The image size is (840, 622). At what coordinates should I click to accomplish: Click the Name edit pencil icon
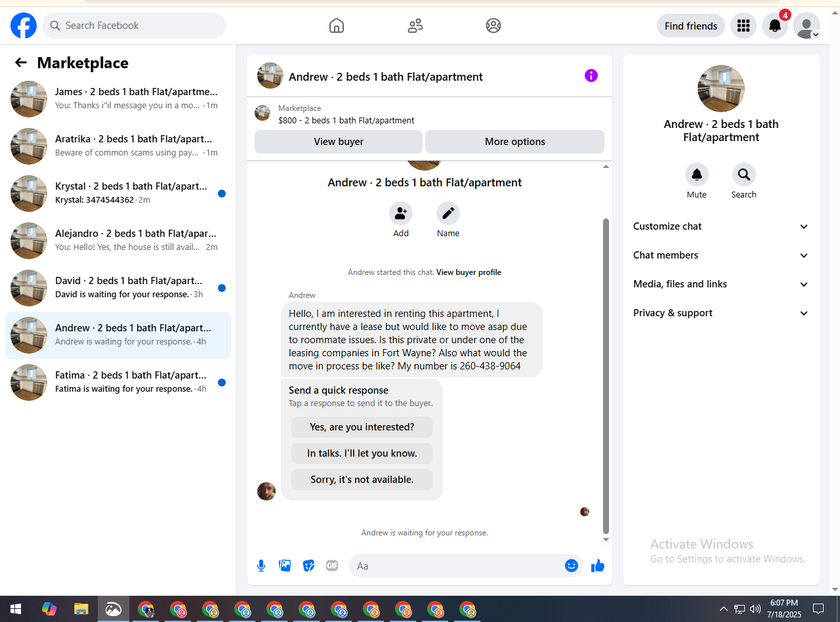pyautogui.click(x=448, y=213)
